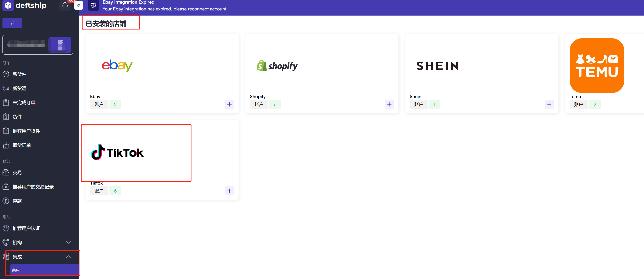Click Ebay account count badge 2
Viewport: 644px width, 279px height.
click(x=115, y=104)
